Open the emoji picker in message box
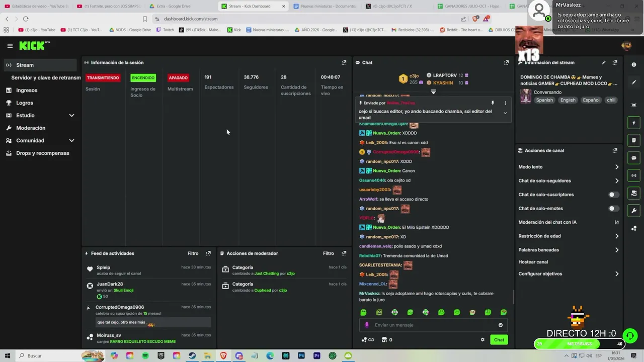The image size is (644, 362). pyautogui.click(x=501, y=325)
